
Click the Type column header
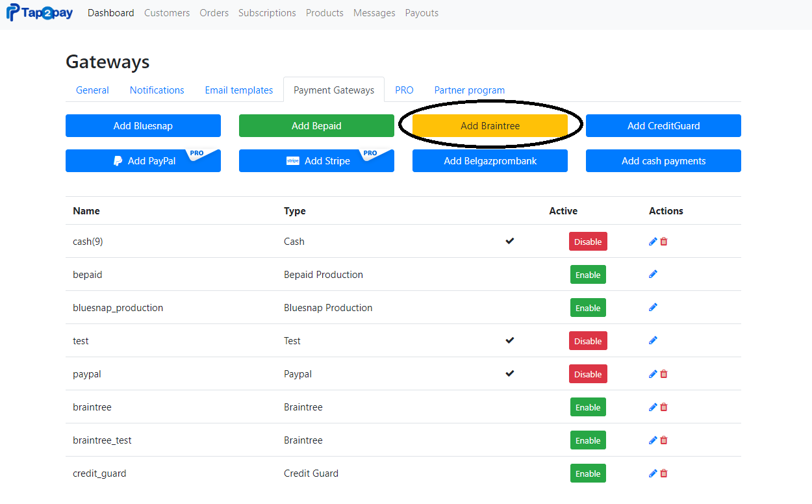pos(295,211)
